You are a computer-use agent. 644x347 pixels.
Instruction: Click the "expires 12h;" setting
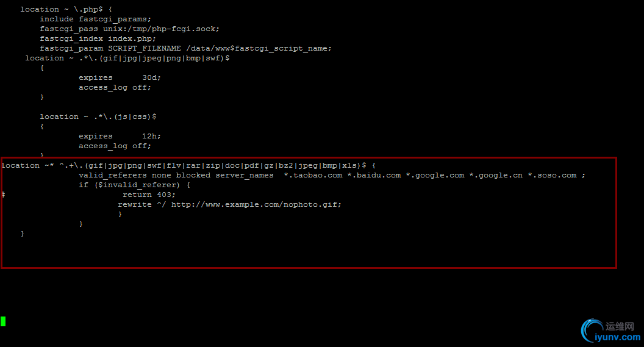coord(120,136)
